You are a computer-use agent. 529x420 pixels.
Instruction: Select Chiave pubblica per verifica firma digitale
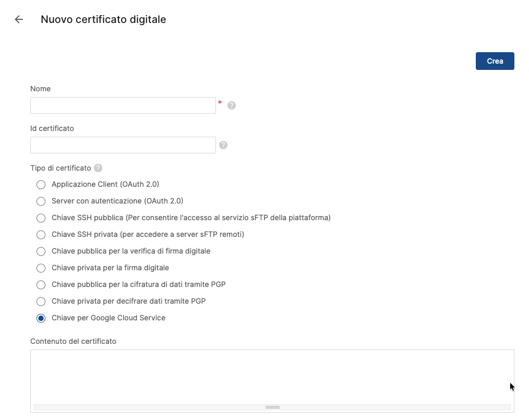41,251
